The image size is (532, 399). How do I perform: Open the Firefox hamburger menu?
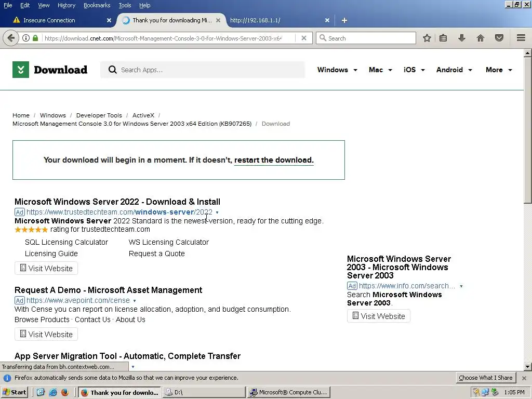pyautogui.click(x=521, y=37)
